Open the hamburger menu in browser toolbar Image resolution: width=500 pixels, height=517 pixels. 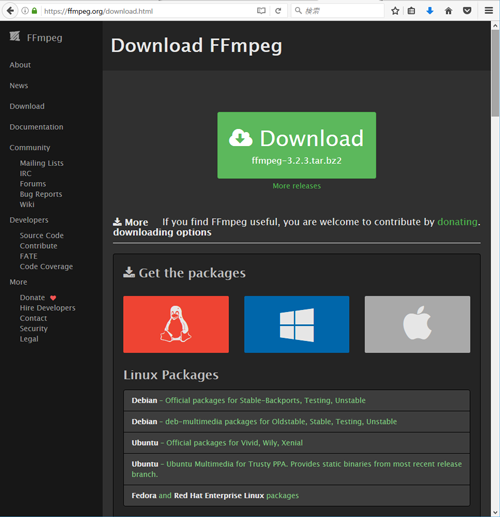click(x=489, y=11)
